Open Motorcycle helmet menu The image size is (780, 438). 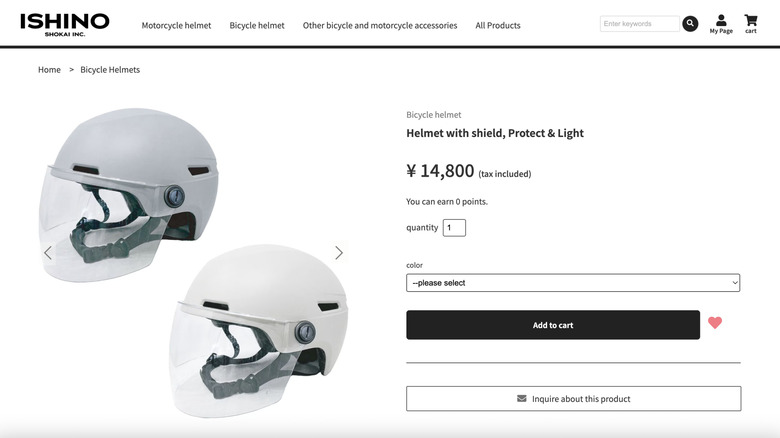pyautogui.click(x=176, y=25)
